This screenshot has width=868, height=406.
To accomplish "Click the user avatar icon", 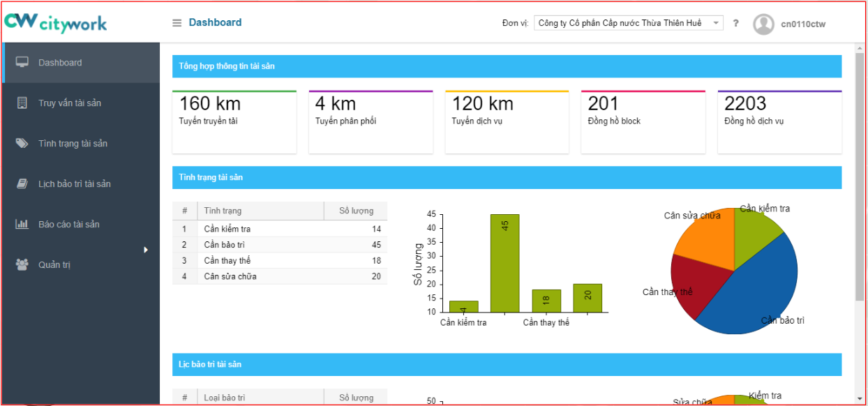I will point(764,24).
